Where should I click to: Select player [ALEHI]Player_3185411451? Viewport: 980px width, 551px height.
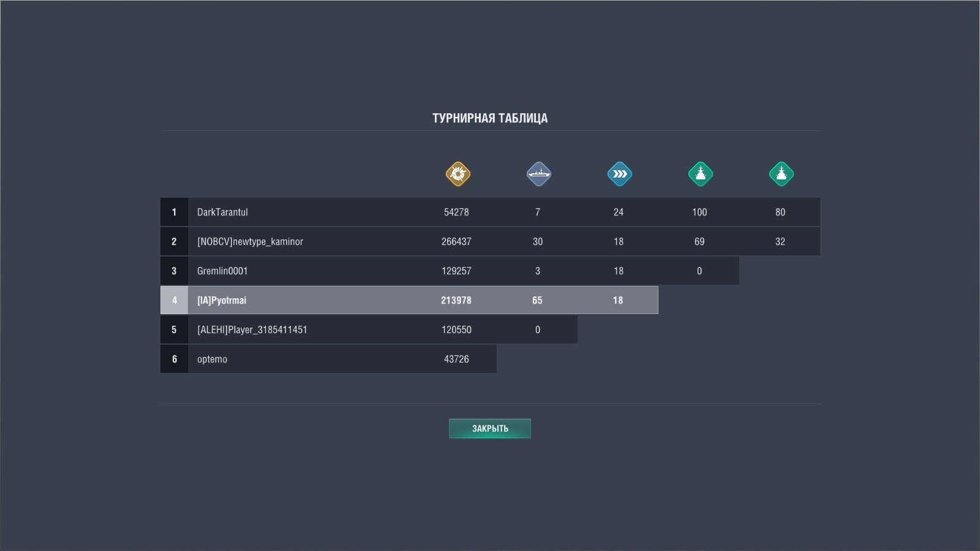(252, 330)
